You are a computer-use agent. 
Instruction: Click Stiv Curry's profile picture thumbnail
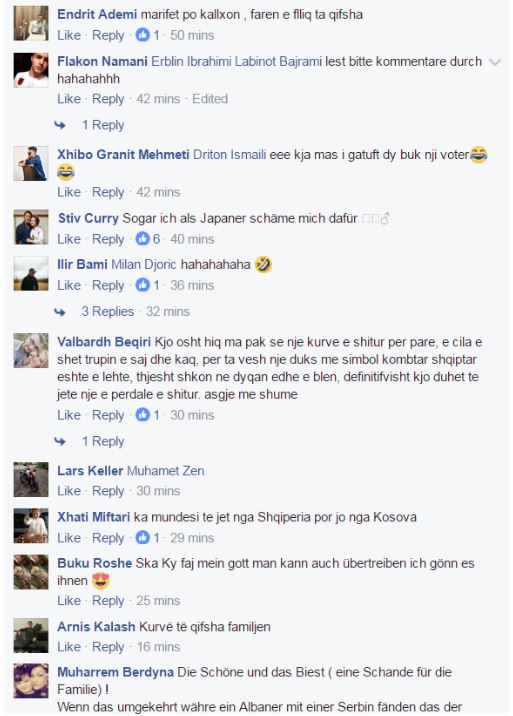31,227
